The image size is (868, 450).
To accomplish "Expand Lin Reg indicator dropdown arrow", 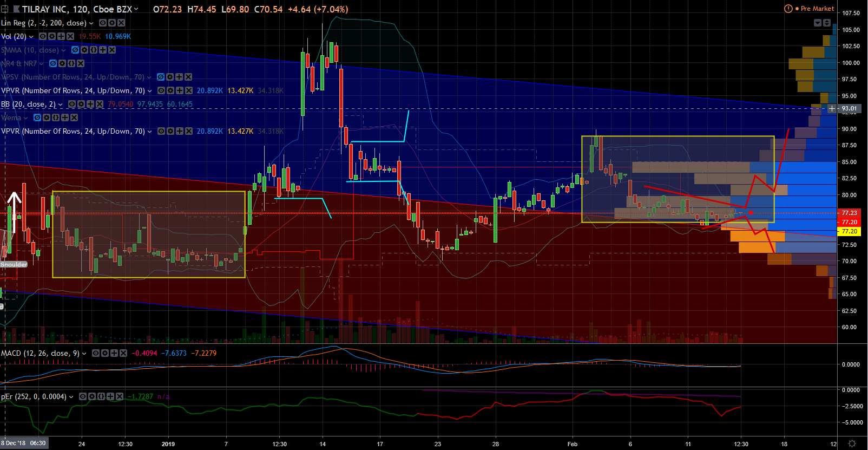I will coord(91,23).
